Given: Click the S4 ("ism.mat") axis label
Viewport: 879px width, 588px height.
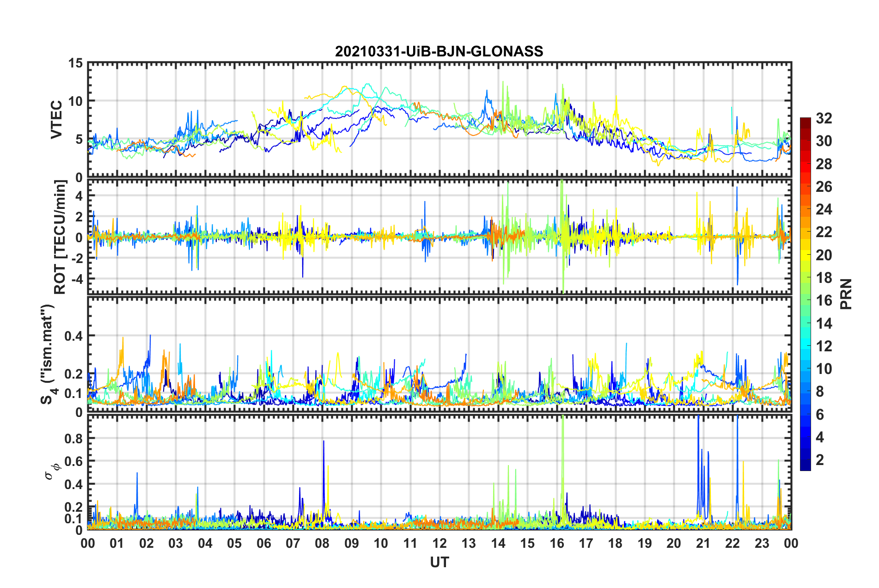Looking at the screenshot, I should pyautogui.click(x=48, y=354).
